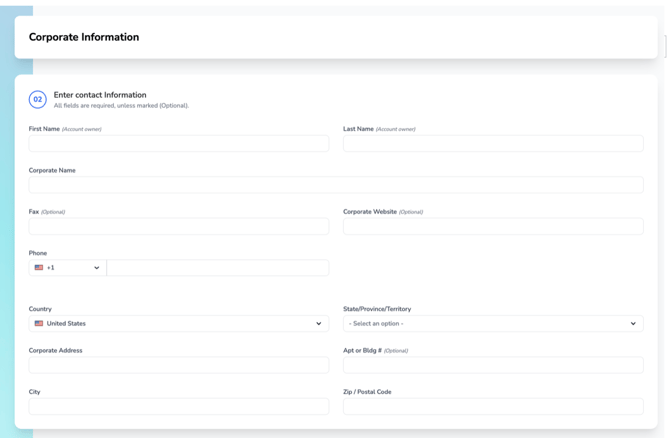Select the Corporate Name text box
Screen dimensions: 670x438
pyautogui.click(x=336, y=185)
